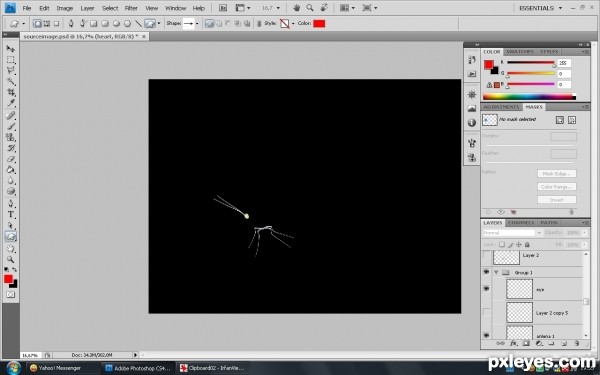Show the Layer 2 copy 5 layer

pyautogui.click(x=486, y=312)
